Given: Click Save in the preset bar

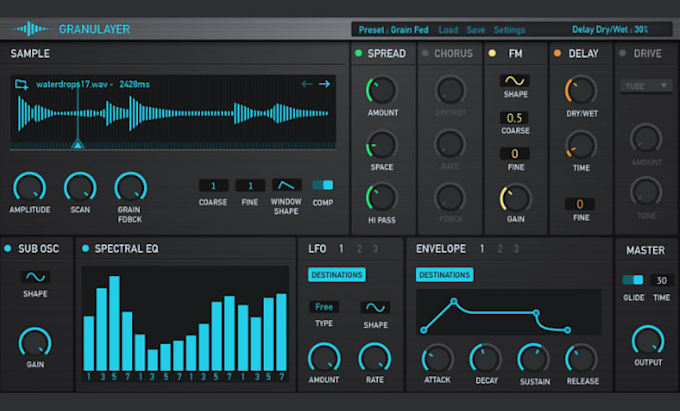Looking at the screenshot, I should point(476,30).
